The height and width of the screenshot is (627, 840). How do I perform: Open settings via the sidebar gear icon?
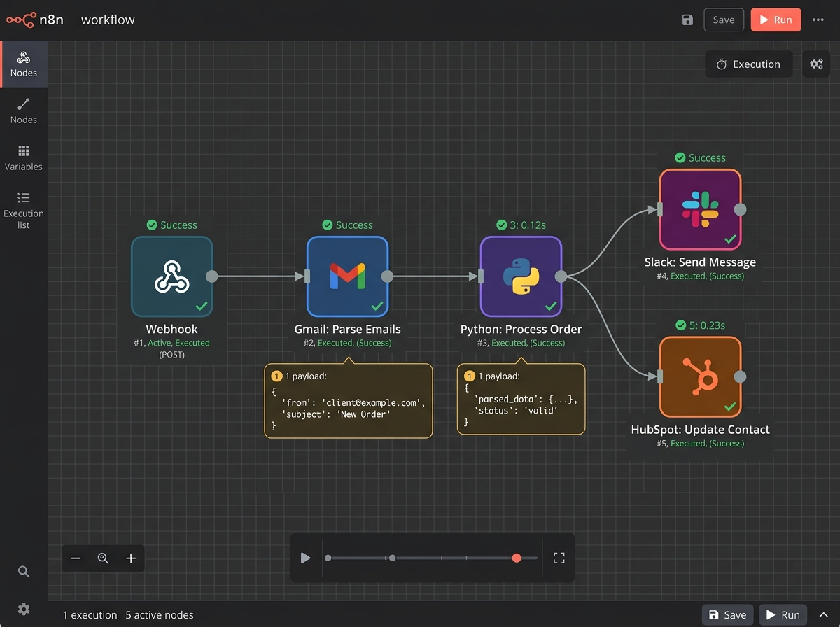[x=24, y=609]
